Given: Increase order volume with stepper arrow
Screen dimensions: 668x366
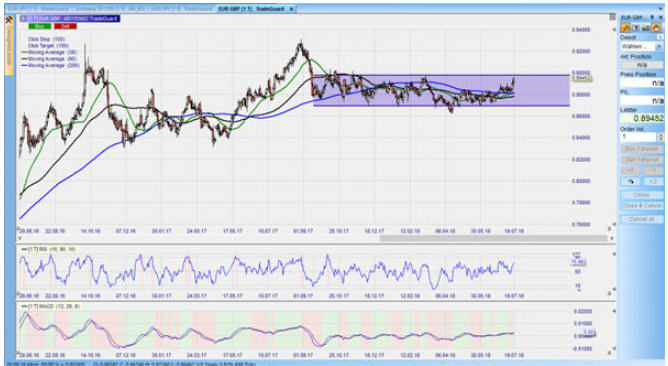Looking at the screenshot, I should pyautogui.click(x=660, y=135).
